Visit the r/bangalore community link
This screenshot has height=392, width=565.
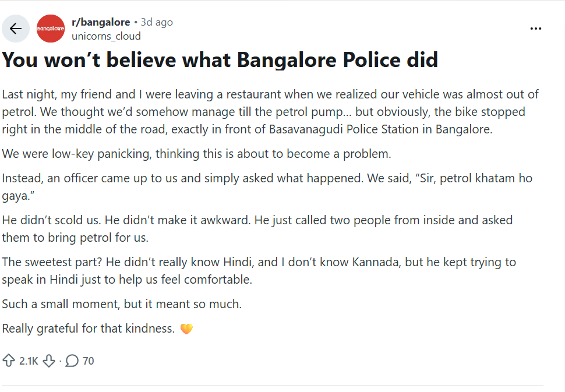tap(101, 22)
